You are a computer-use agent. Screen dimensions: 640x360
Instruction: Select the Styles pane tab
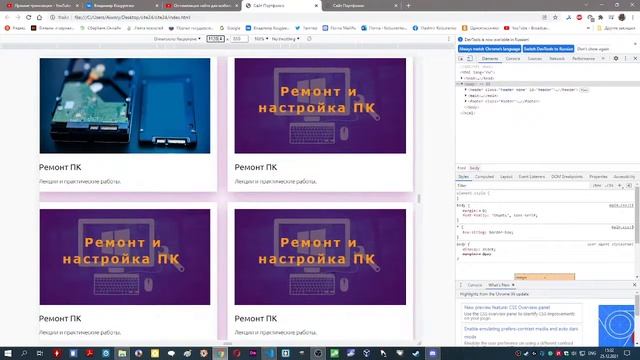pyautogui.click(x=463, y=177)
